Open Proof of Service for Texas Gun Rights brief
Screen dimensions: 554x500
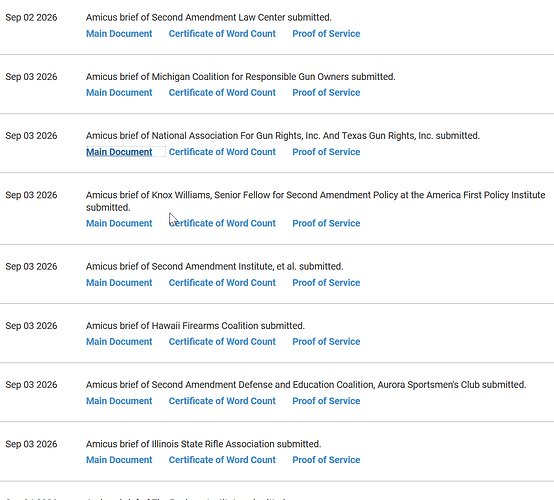(326, 152)
